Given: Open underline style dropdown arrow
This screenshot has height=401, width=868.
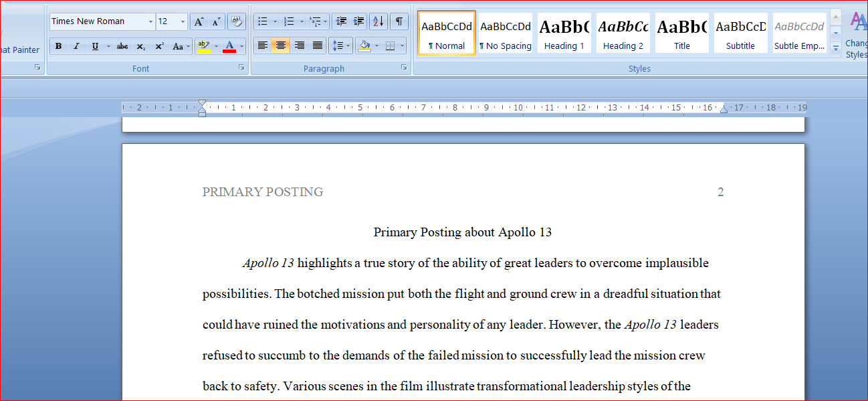Looking at the screenshot, I should pyautogui.click(x=108, y=46).
